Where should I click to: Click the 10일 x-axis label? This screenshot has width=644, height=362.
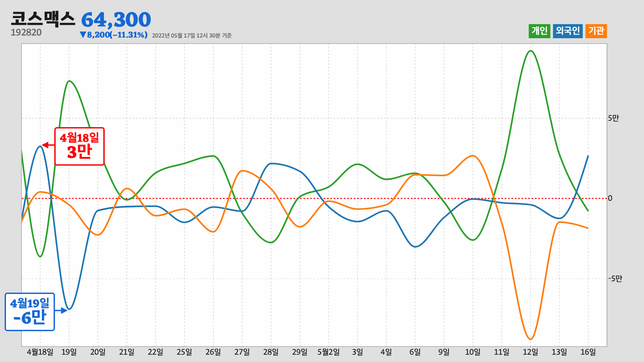(x=473, y=352)
